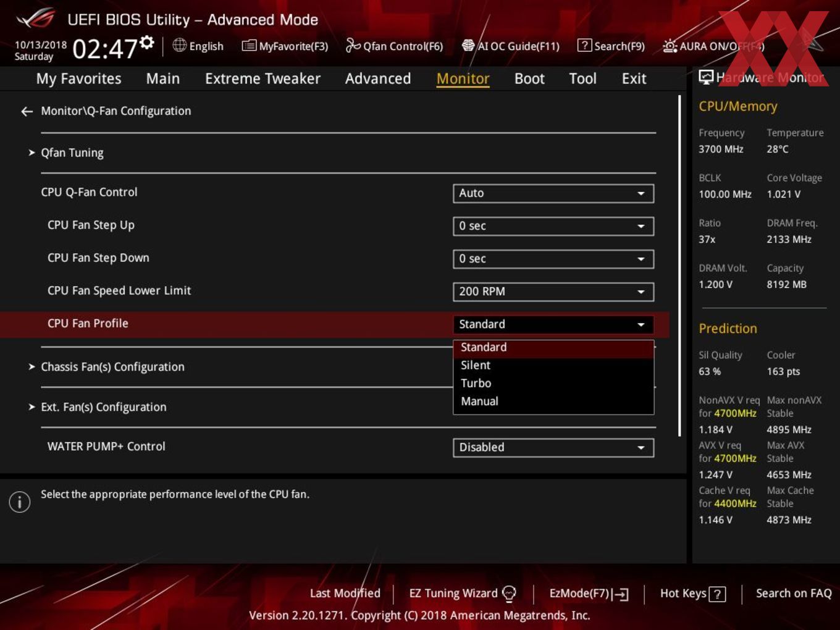Click the CPU Q-Fan Control label
The height and width of the screenshot is (630, 840).
[89, 192]
